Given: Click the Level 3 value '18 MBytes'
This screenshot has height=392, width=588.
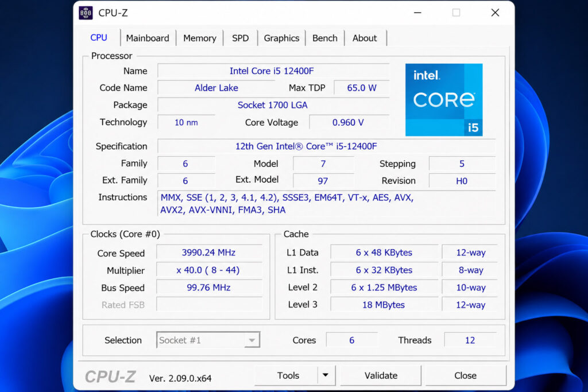Looking at the screenshot, I should [x=384, y=305].
